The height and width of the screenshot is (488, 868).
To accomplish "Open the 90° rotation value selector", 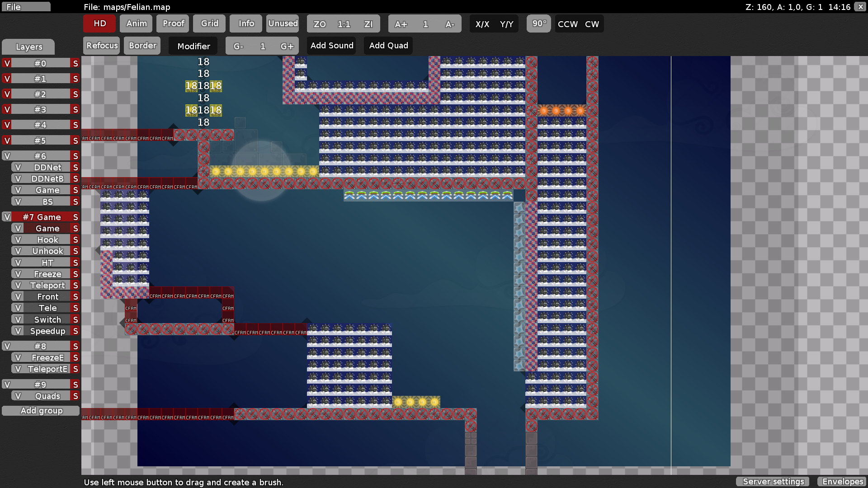I will [539, 23].
